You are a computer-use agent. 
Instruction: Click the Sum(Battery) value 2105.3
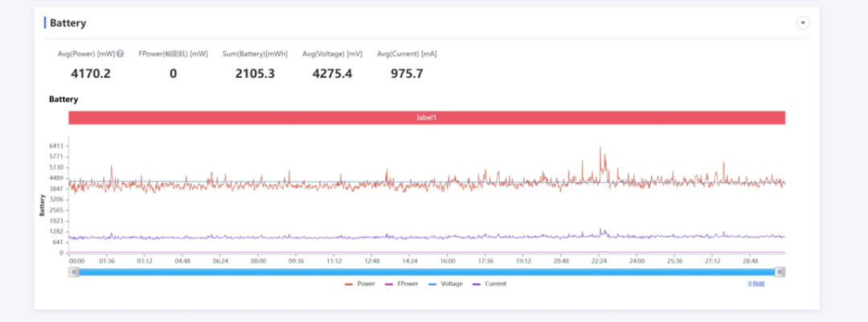(255, 74)
